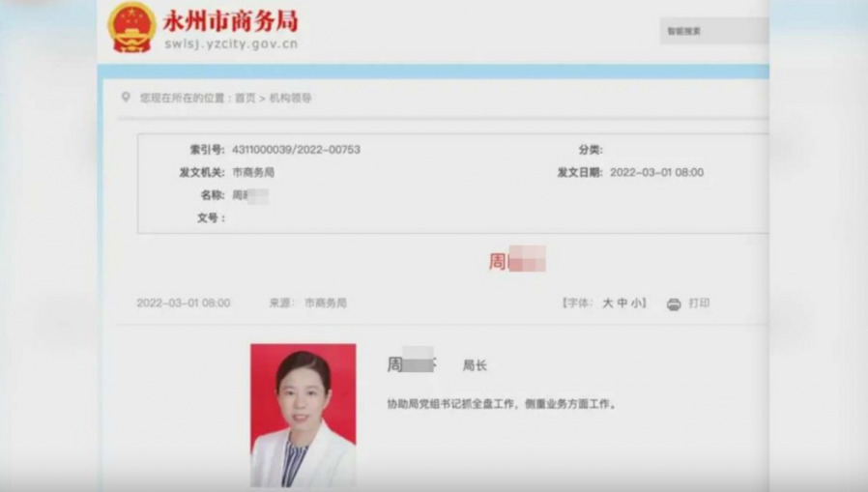
Task: Click the swlsj.yzcity.gov.cn address text
Action: 231,44
